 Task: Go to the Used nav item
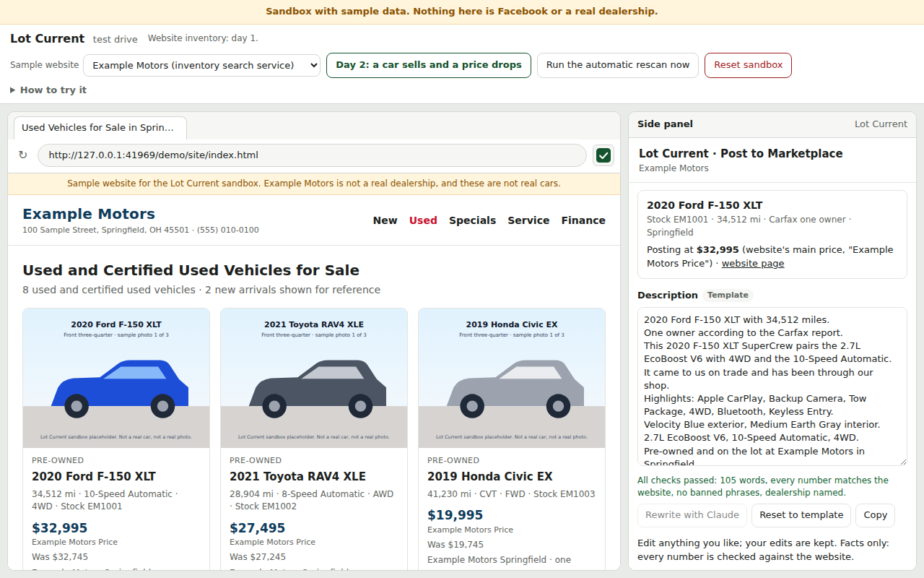[x=423, y=220]
